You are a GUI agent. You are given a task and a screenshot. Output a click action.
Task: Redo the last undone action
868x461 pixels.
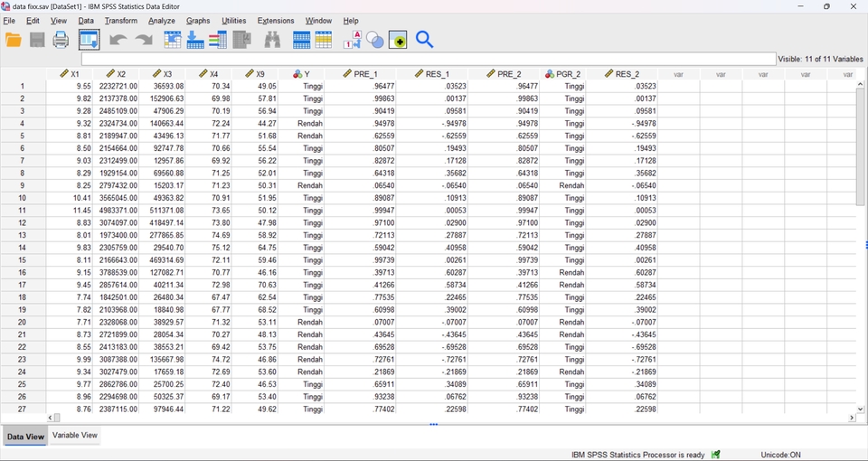(x=144, y=40)
